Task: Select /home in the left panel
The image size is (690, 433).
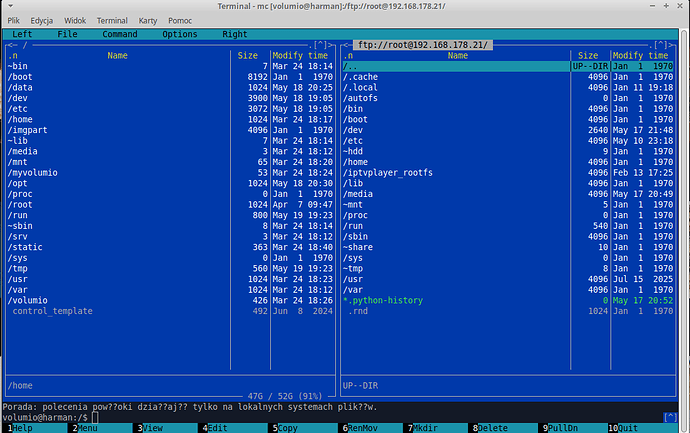Action: 170,119
